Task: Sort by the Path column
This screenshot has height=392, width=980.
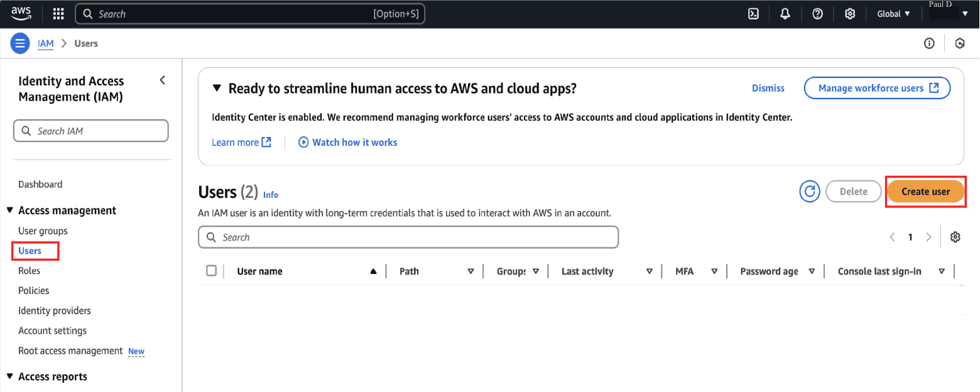Action: [x=471, y=271]
